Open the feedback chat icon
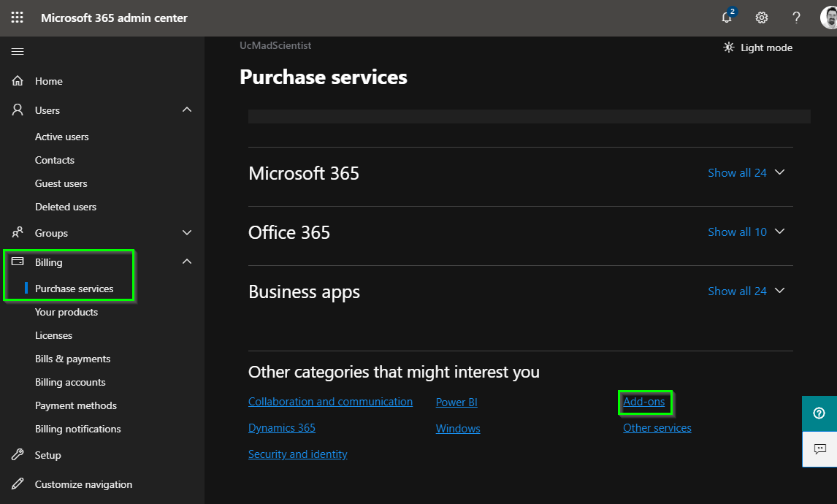The image size is (837, 504). click(819, 449)
